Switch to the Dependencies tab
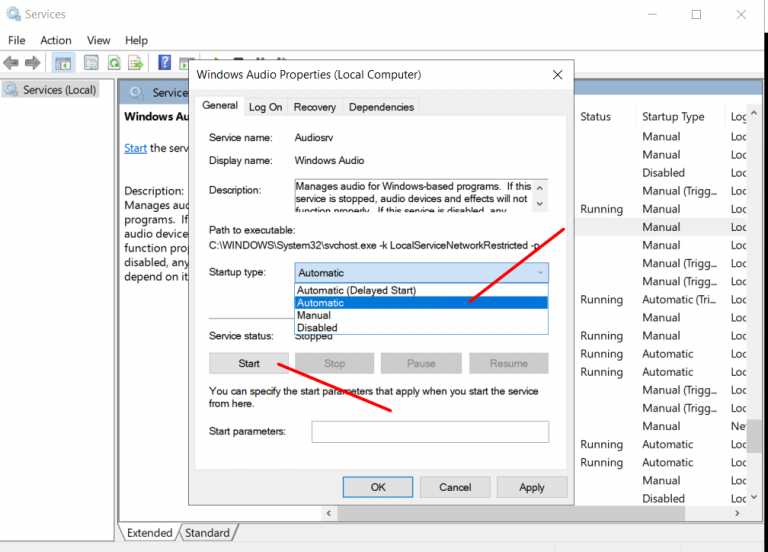This screenshot has height=552, width=768. pos(382,107)
